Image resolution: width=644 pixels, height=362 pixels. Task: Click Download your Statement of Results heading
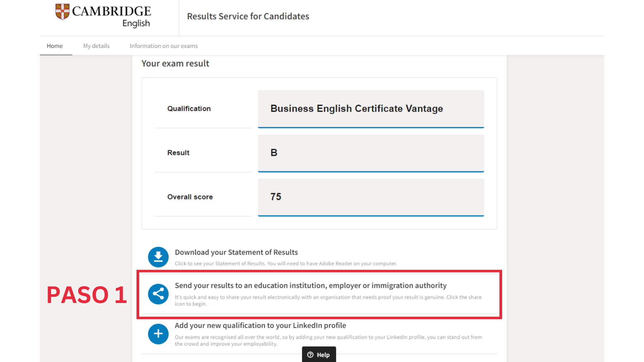click(236, 252)
